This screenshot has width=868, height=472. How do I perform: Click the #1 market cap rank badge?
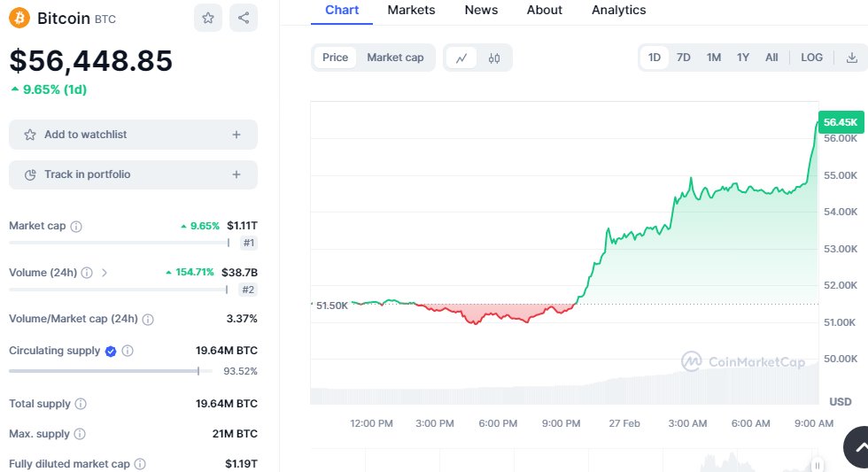pyautogui.click(x=249, y=243)
